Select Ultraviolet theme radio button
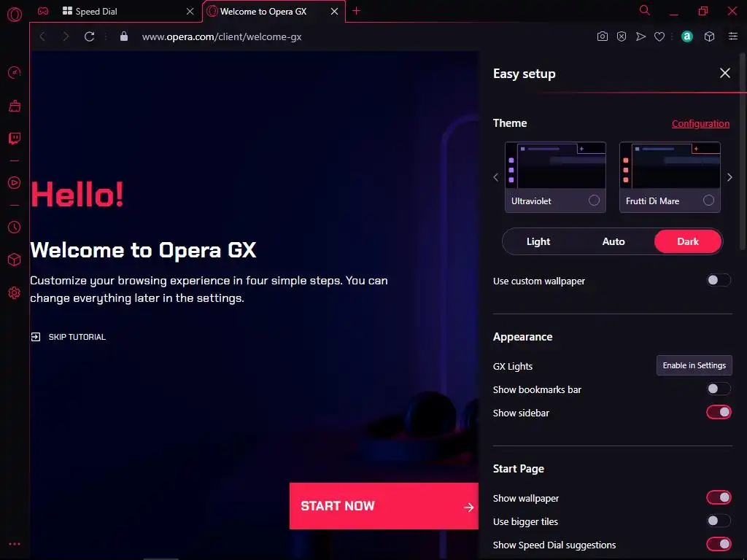This screenshot has width=747, height=560. click(594, 201)
